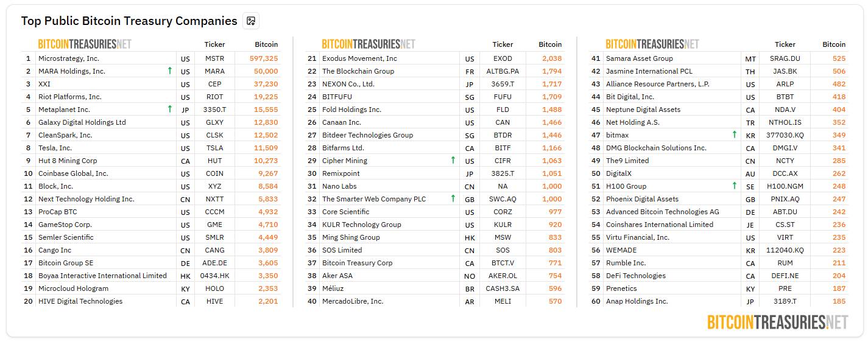Open Microstrategy, Inc. company entry
The width and height of the screenshot is (868, 342).
click(69, 58)
